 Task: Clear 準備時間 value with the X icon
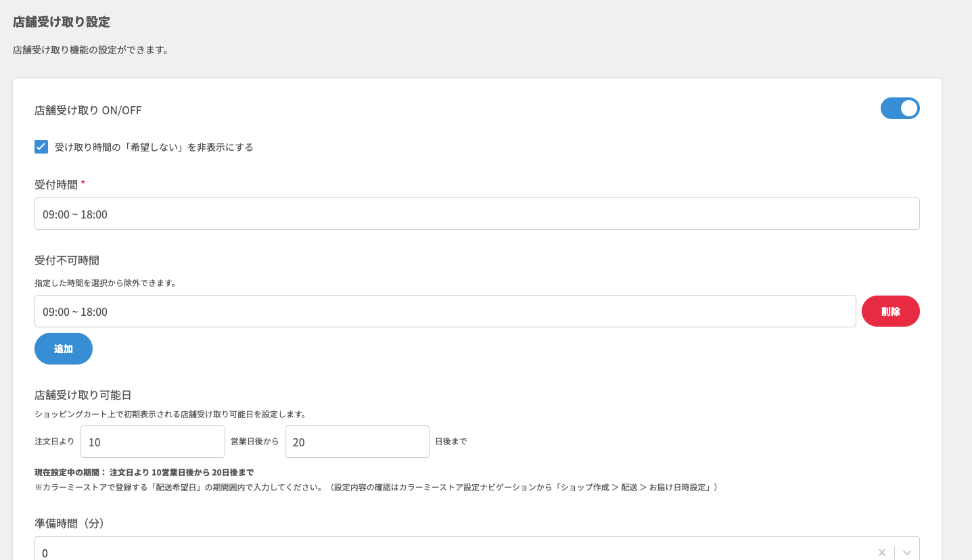coord(881,553)
